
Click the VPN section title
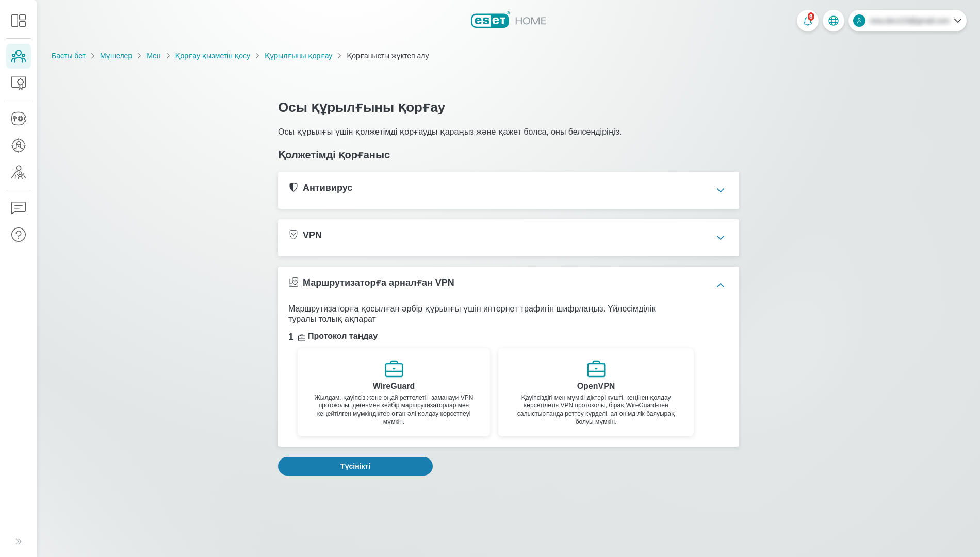pos(312,235)
